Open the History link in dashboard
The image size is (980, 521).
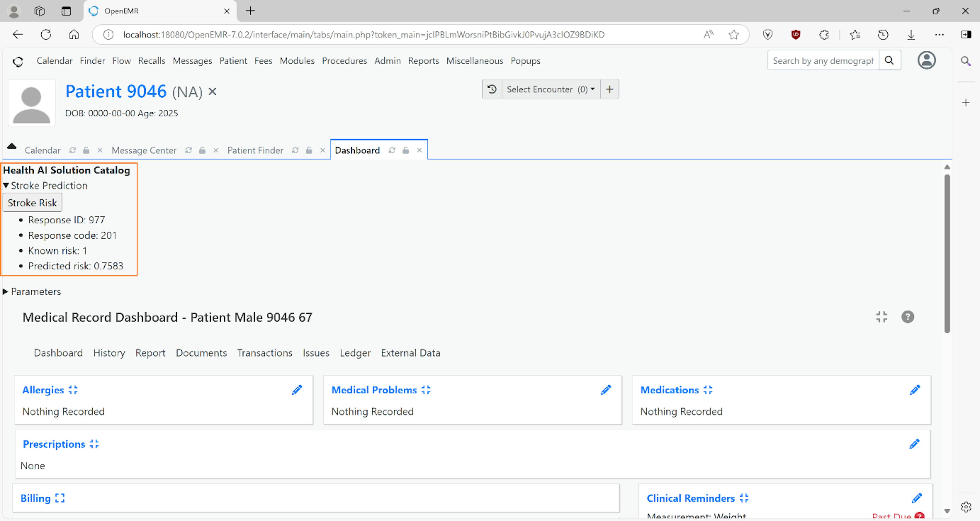coord(109,353)
